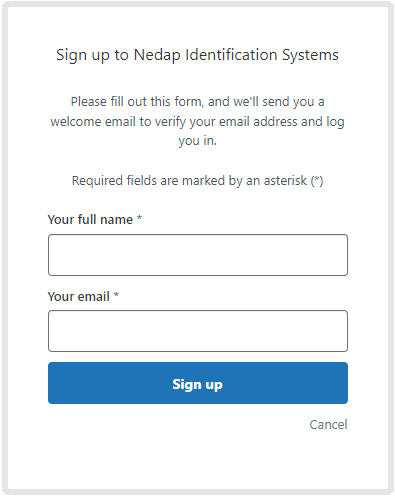The width and height of the screenshot is (395, 496).
Task: Click the 'Your full name' label
Action: (x=90, y=220)
